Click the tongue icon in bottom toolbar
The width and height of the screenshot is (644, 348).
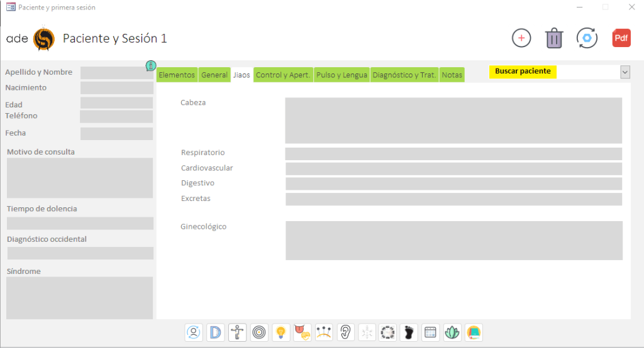pyautogui.click(x=303, y=332)
